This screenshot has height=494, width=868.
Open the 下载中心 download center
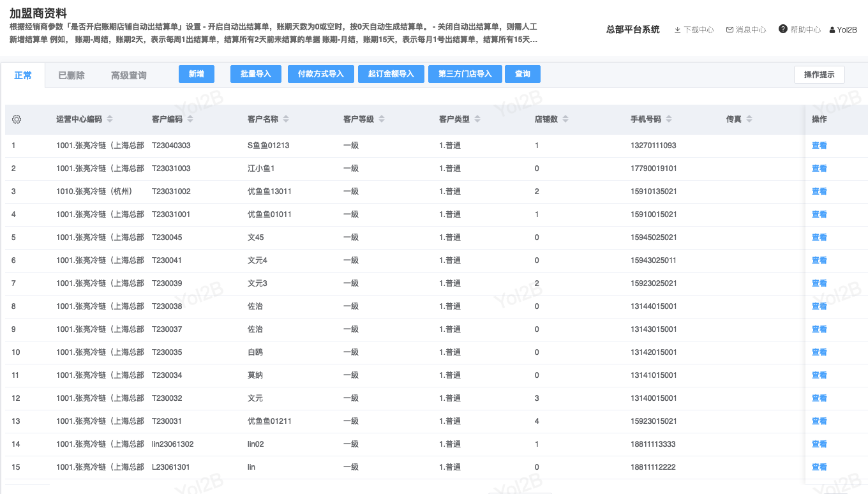click(694, 30)
